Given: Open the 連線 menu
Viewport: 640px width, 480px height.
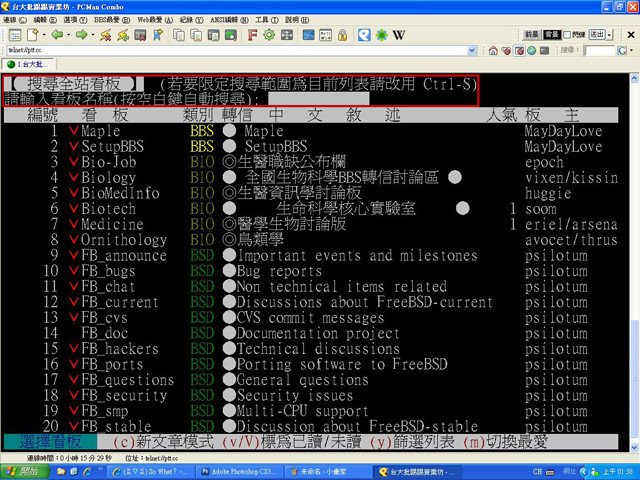Looking at the screenshot, I should click(x=15, y=20).
